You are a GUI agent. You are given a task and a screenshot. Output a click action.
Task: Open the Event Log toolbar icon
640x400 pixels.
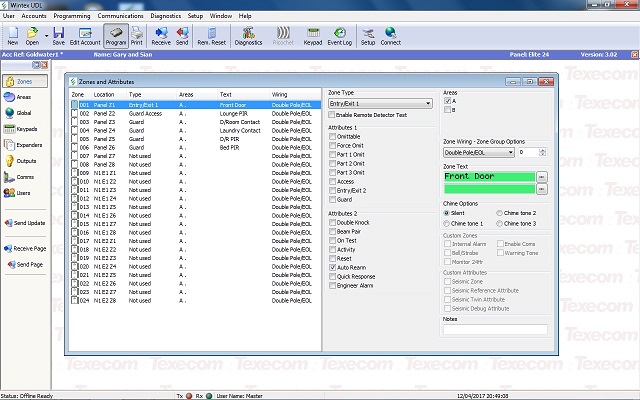[338, 37]
